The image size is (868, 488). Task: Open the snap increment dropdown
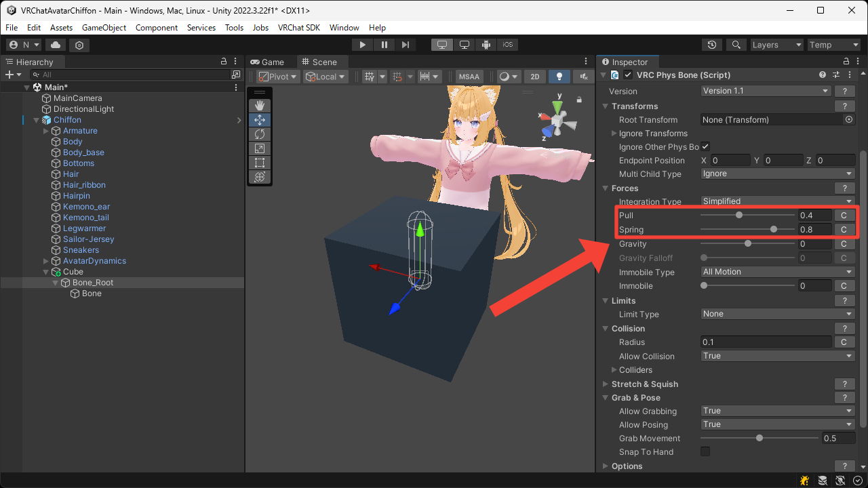(x=429, y=77)
